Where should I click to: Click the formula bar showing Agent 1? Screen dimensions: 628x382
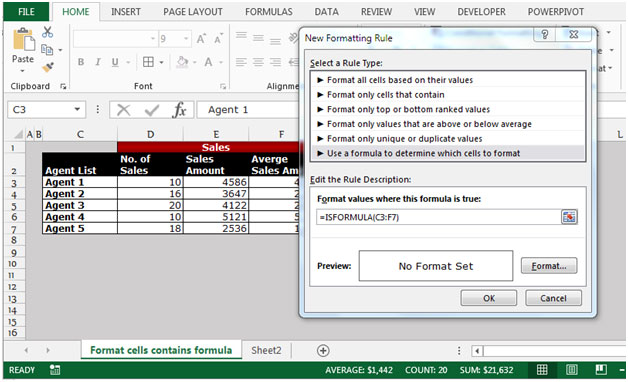tap(248, 110)
